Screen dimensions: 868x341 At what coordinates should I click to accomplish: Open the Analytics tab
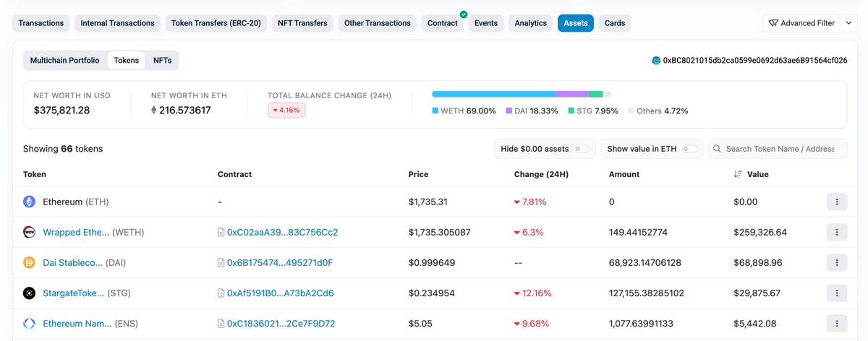point(531,23)
